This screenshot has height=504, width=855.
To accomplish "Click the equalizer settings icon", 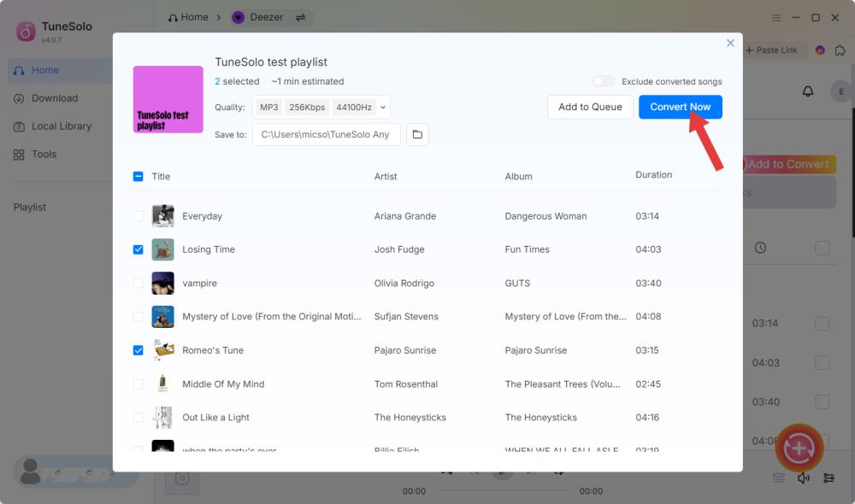I will (x=828, y=478).
